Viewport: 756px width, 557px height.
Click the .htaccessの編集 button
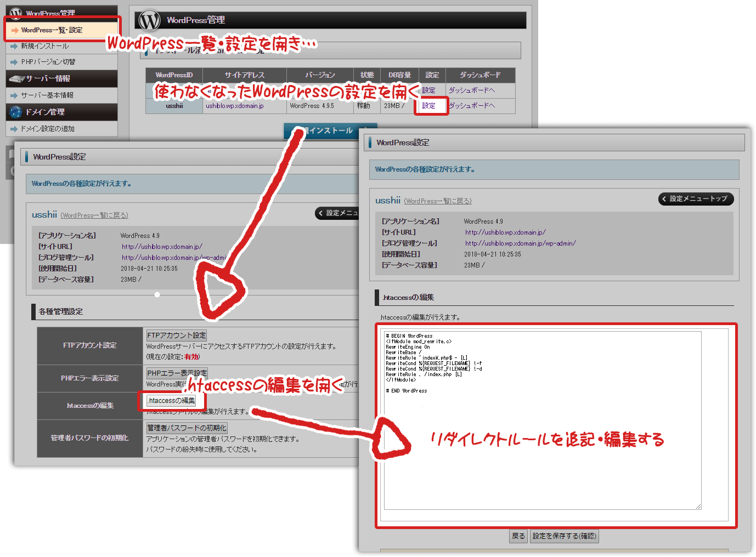tap(171, 401)
